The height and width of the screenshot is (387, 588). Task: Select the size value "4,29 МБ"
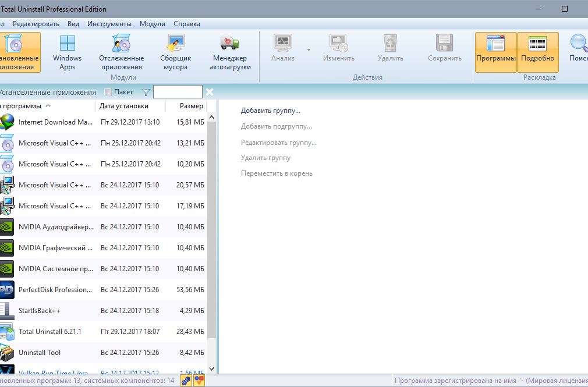point(192,311)
